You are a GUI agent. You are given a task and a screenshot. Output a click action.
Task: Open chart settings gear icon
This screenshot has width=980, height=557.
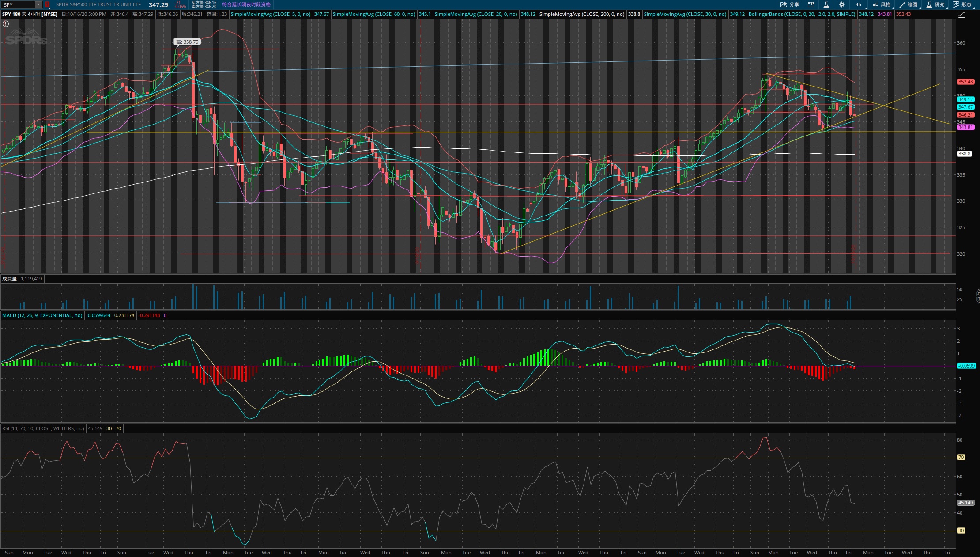point(841,4)
